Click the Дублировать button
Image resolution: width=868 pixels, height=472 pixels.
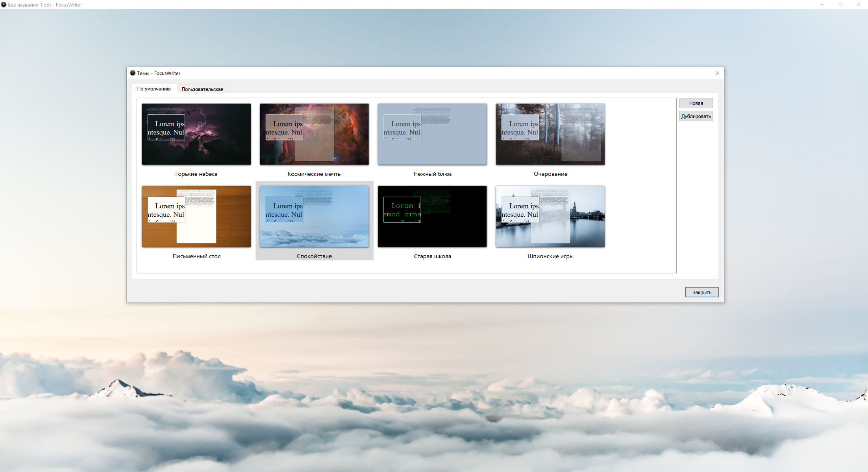[x=696, y=116]
